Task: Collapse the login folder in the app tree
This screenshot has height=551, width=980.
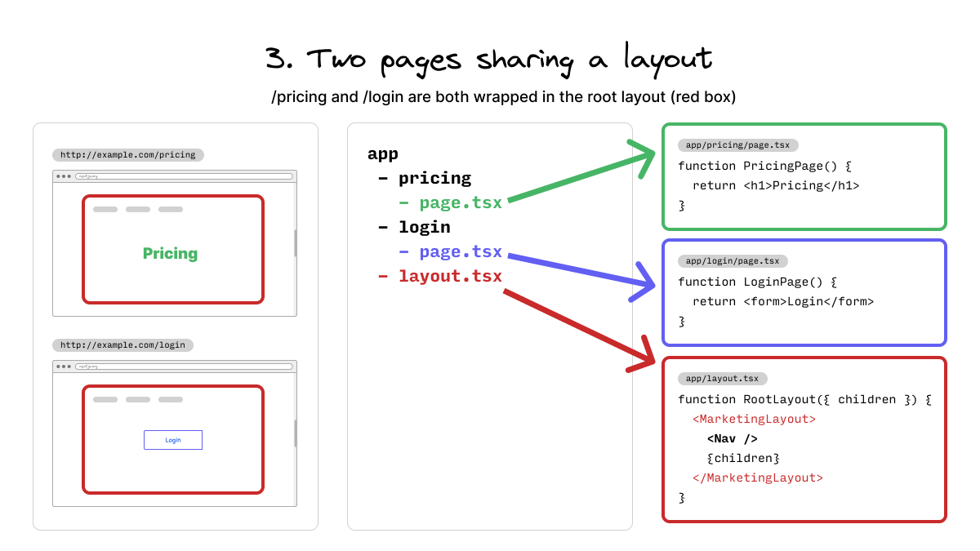Action: [x=425, y=227]
